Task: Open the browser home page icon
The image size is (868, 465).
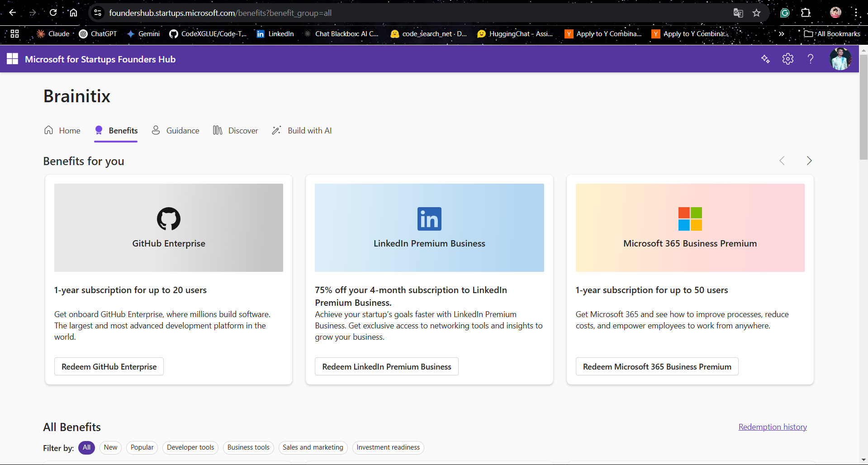Action: (x=73, y=13)
